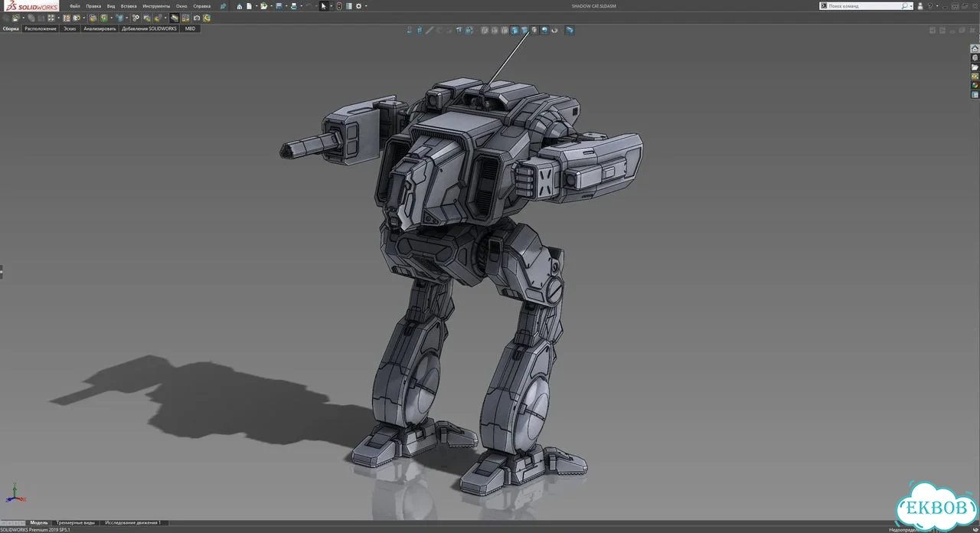
Task: Open the Вид menu
Action: (x=111, y=6)
